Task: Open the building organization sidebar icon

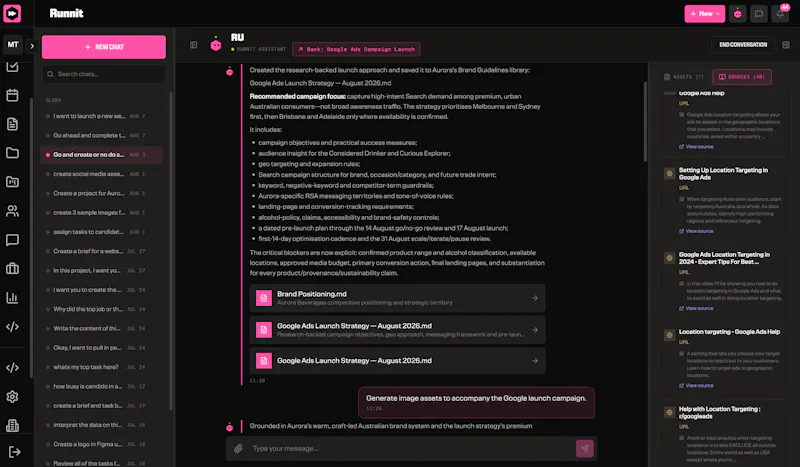Action: (13, 425)
